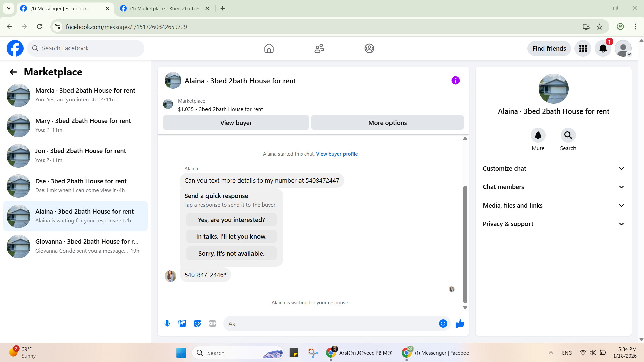The image size is (644, 362).
Task: Open emoji picker in message box
Action: 443,324
